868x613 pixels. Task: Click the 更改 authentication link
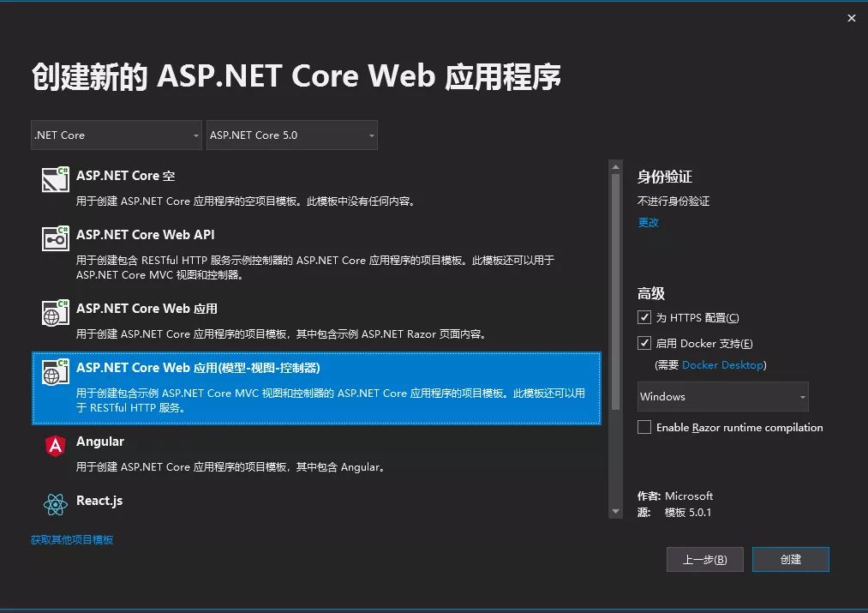click(x=648, y=222)
